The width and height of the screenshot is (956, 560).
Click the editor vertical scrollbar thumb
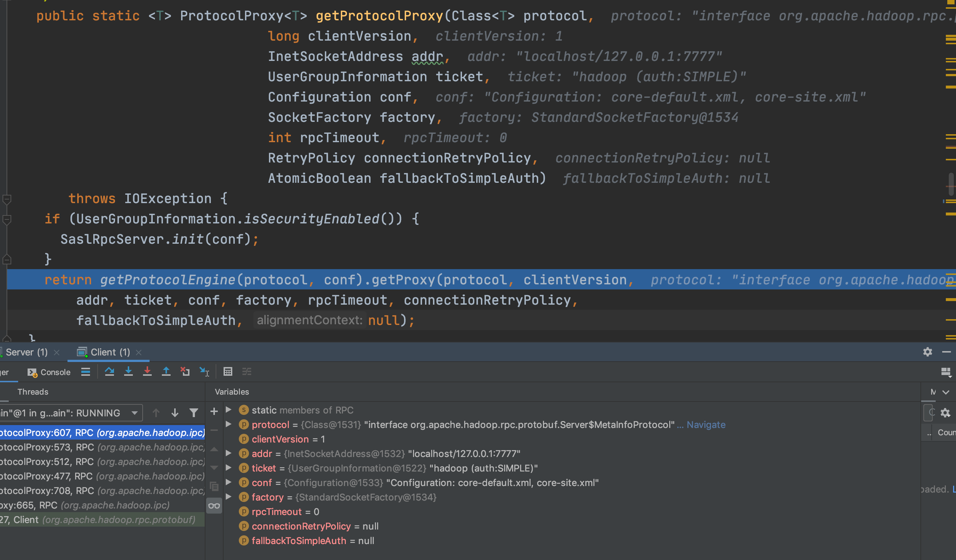pos(951,184)
